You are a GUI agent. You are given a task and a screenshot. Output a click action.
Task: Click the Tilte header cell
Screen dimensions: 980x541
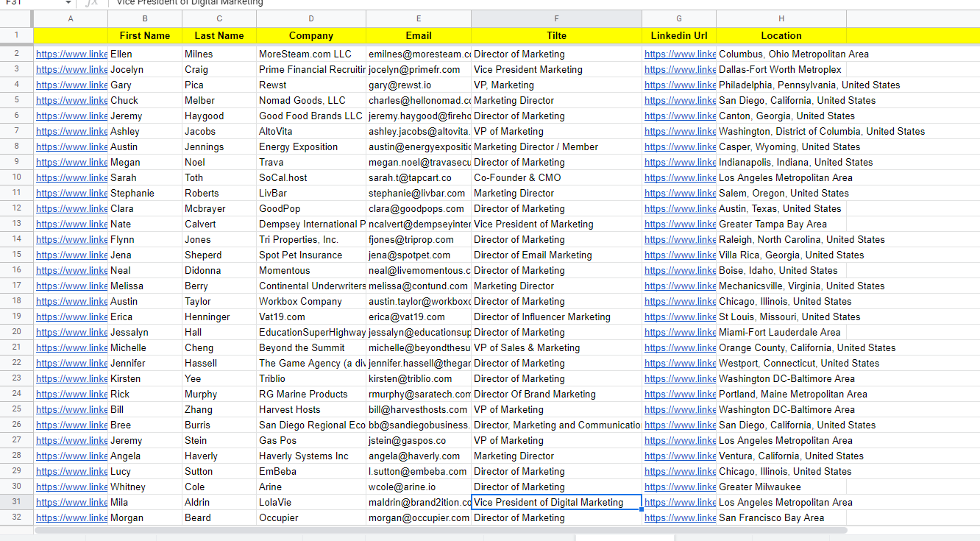pyautogui.click(x=556, y=35)
